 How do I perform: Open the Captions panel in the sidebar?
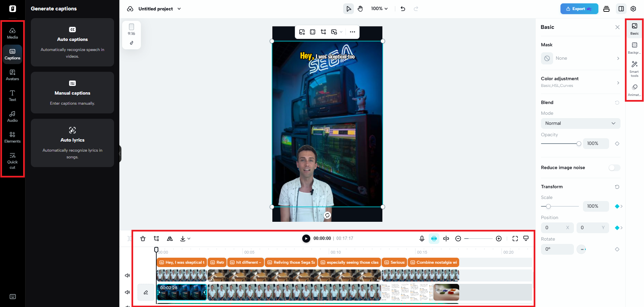click(12, 54)
